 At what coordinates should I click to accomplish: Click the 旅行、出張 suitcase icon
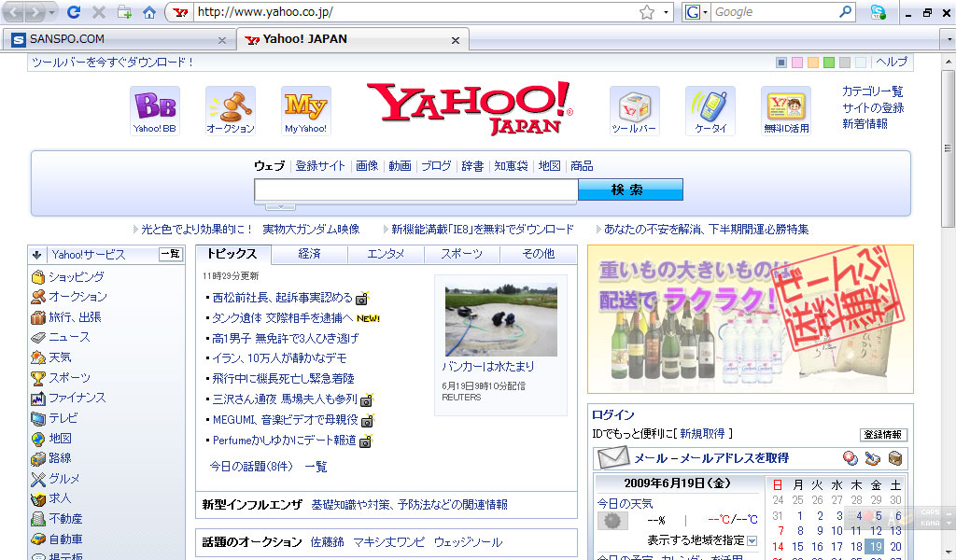[38, 317]
